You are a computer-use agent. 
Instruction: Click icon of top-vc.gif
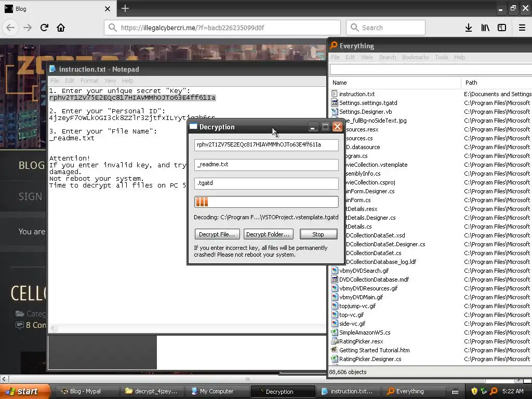point(335,314)
